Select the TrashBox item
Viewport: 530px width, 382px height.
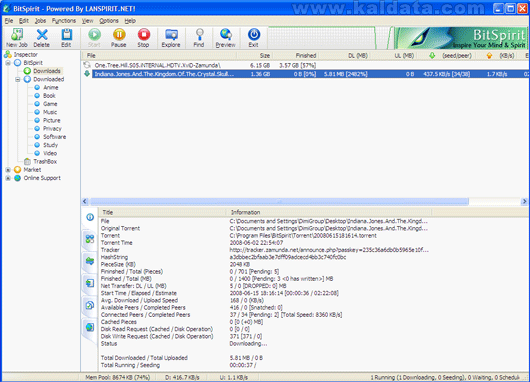pos(45,162)
